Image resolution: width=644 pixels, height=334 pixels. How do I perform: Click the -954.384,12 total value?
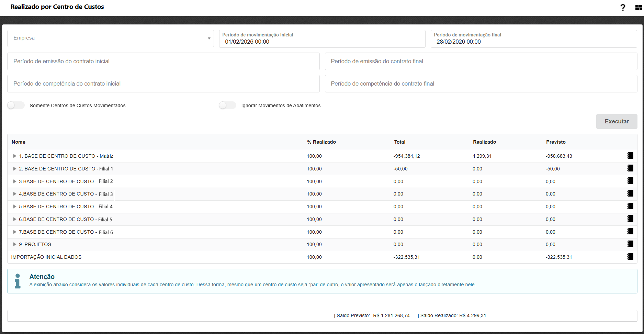click(407, 156)
